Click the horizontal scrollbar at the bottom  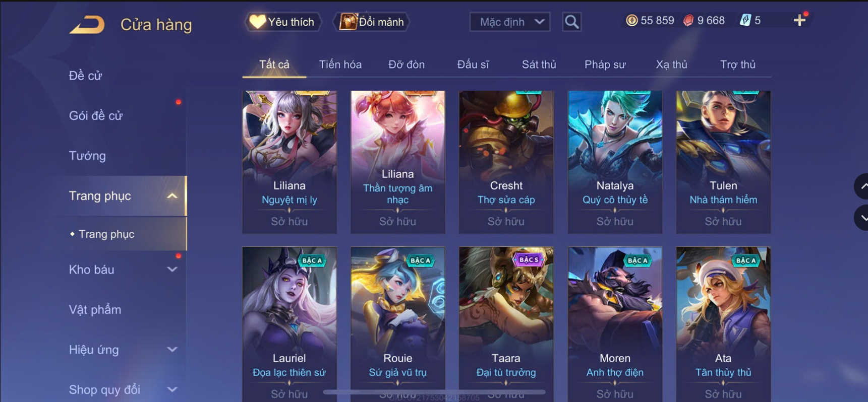pyautogui.click(x=434, y=391)
